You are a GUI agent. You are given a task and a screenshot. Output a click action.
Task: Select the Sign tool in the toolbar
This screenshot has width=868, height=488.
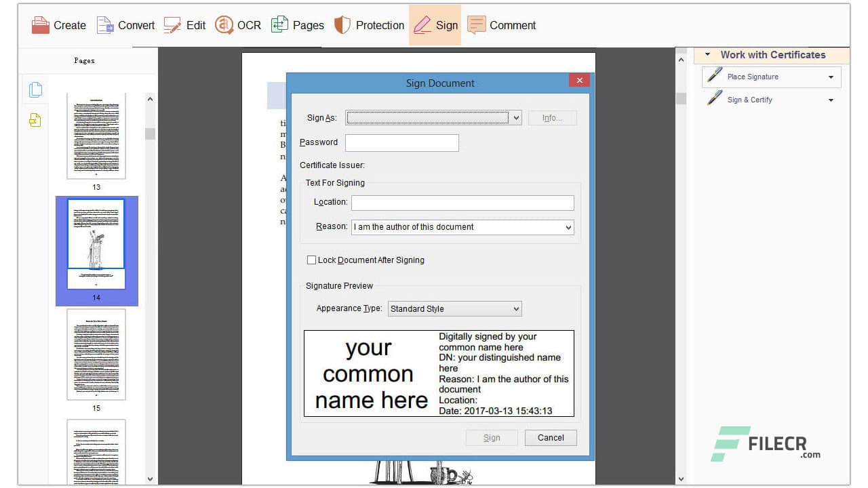click(x=435, y=24)
